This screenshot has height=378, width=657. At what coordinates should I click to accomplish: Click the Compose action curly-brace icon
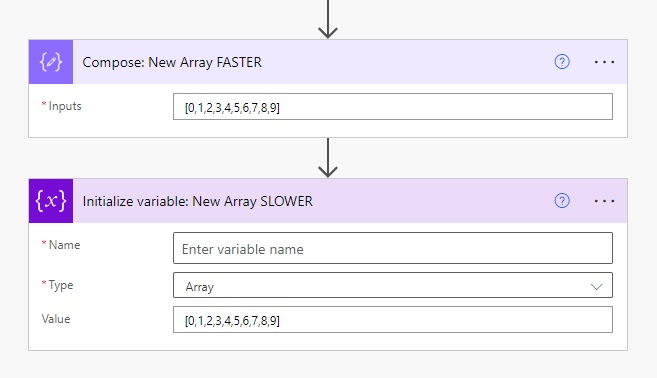(51, 62)
